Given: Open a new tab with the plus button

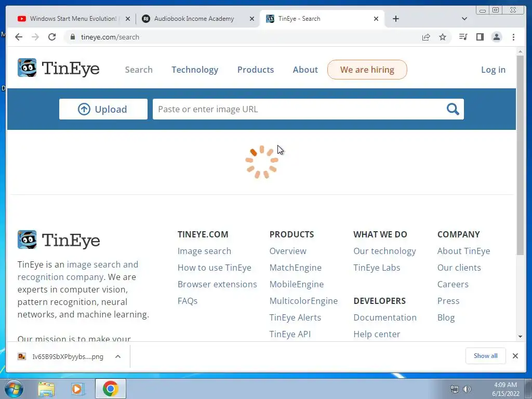Looking at the screenshot, I should [x=395, y=19].
